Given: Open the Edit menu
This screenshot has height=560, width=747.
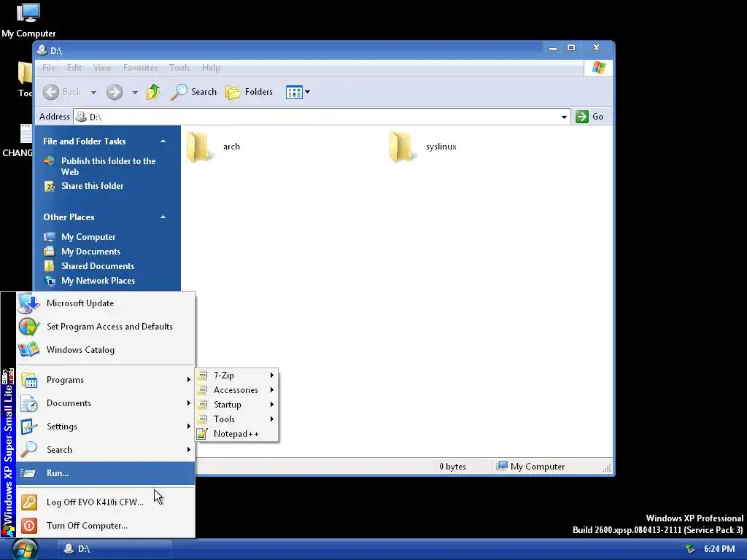Looking at the screenshot, I should tap(74, 68).
